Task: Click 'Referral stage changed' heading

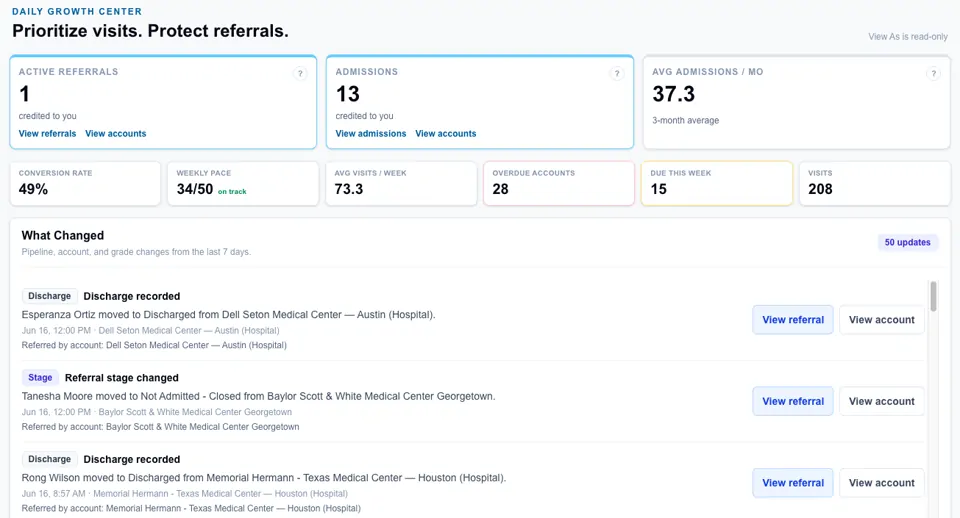Action: (x=122, y=378)
